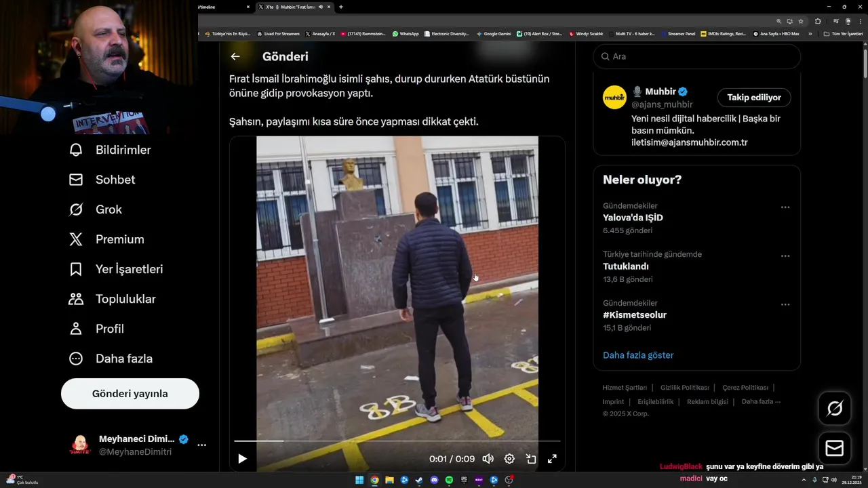Open the system volume tray icon
The height and width of the screenshot is (488, 868).
pyautogui.click(x=833, y=481)
